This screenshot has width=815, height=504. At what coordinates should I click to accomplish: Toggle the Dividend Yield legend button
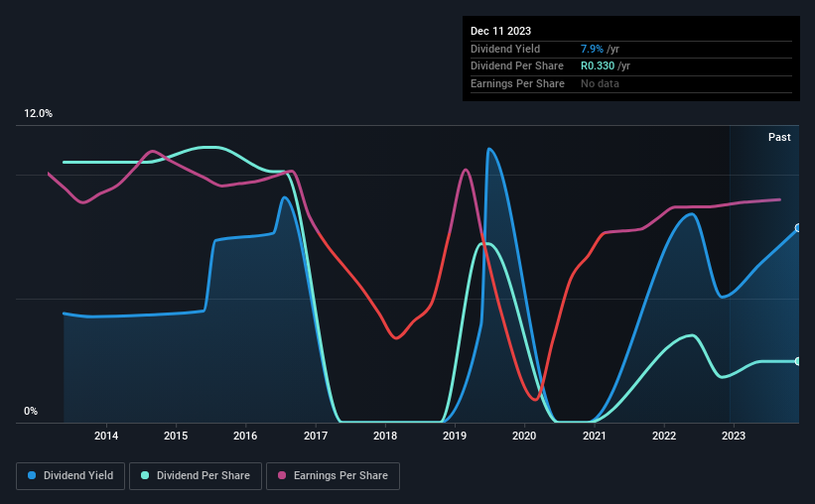[70, 476]
